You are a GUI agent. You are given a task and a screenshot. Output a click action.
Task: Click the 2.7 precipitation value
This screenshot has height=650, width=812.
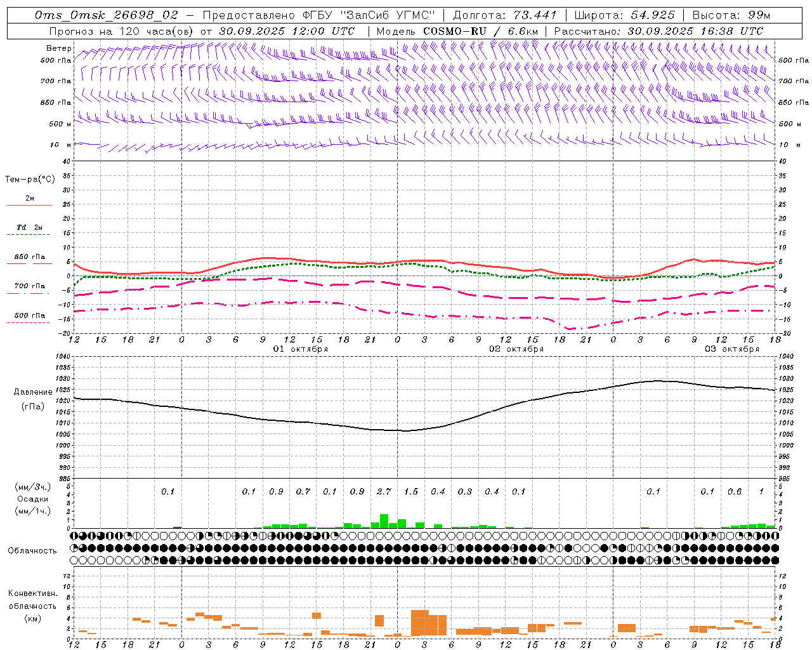tap(384, 491)
